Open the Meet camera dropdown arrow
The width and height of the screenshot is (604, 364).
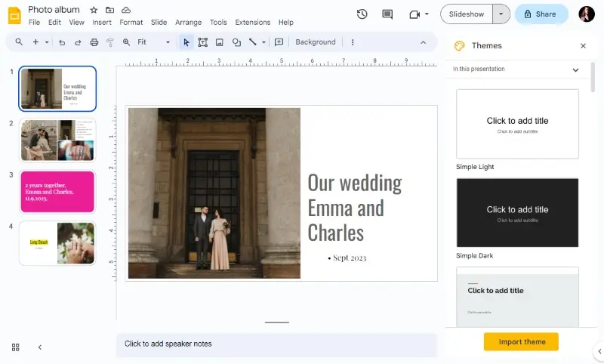(x=427, y=14)
